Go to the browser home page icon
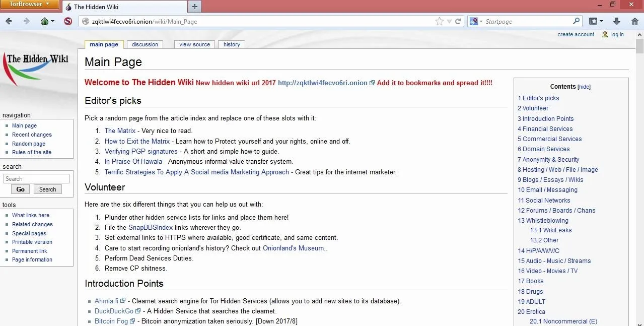This screenshot has height=326, width=644. click(634, 21)
